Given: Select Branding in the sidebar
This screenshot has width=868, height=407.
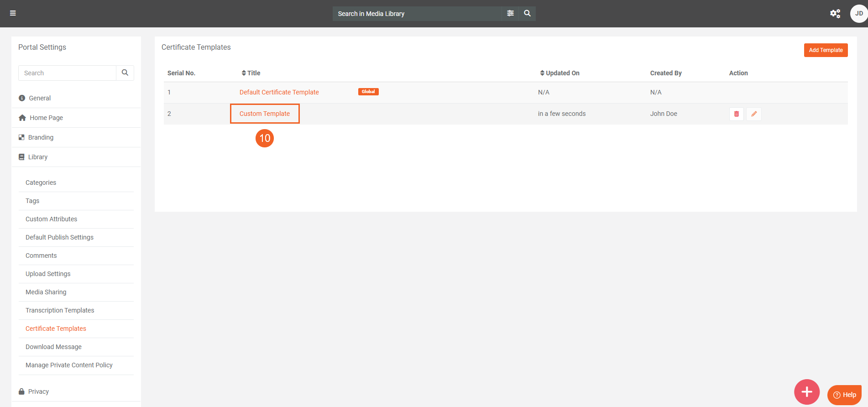Looking at the screenshot, I should (x=41, y=137).
